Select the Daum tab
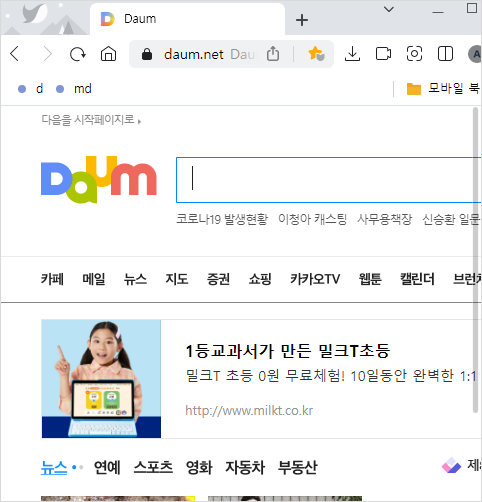This screenshot has width=482, height=502. coord(187,19)
